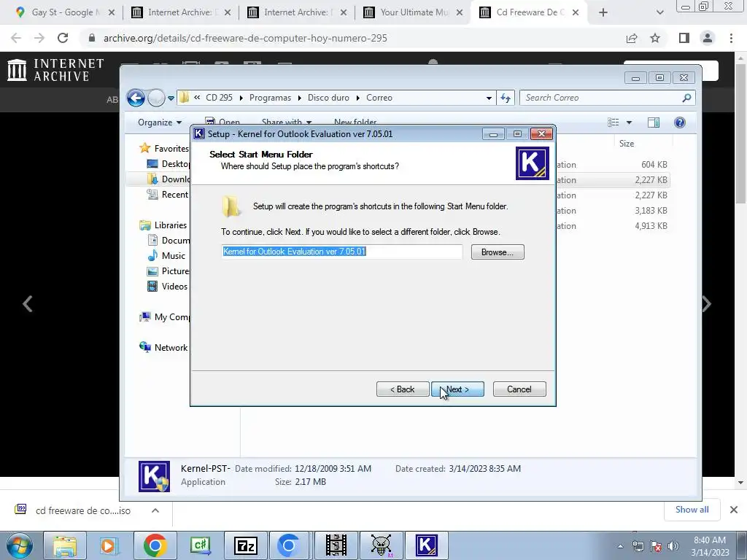Open the Chrome profile avatar icon
This screenshot has width=747, height=560.
[708, 38]
